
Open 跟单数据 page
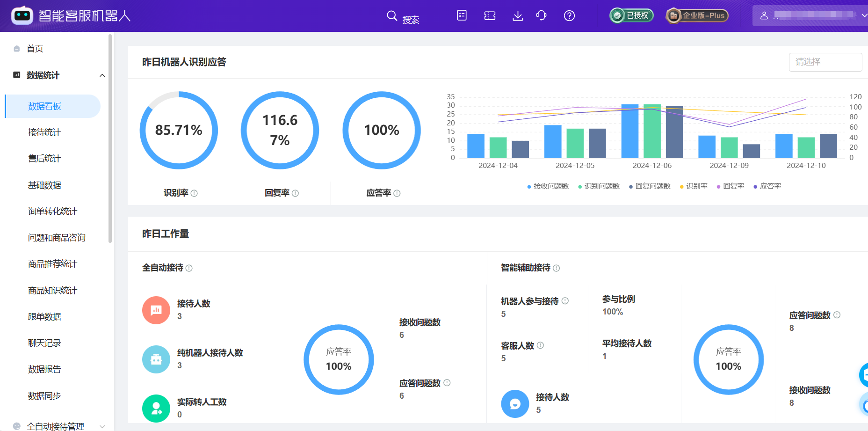tap(44, 317)
